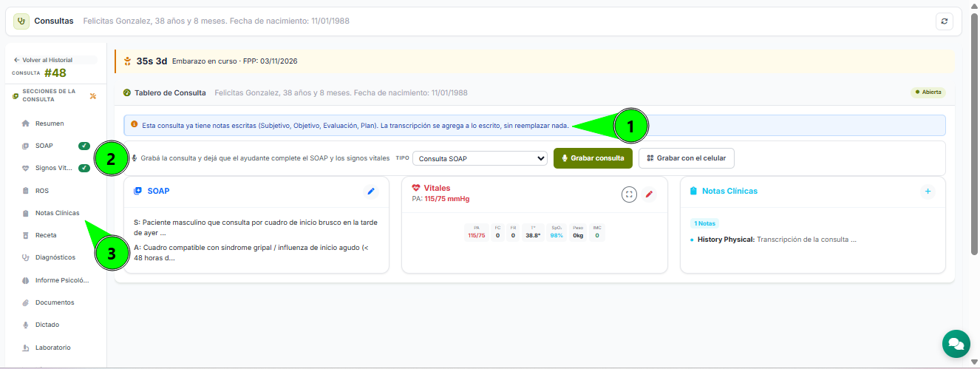Click the Notas Clínicas card title
Viewport: 980px width, 369px height.
729,191
